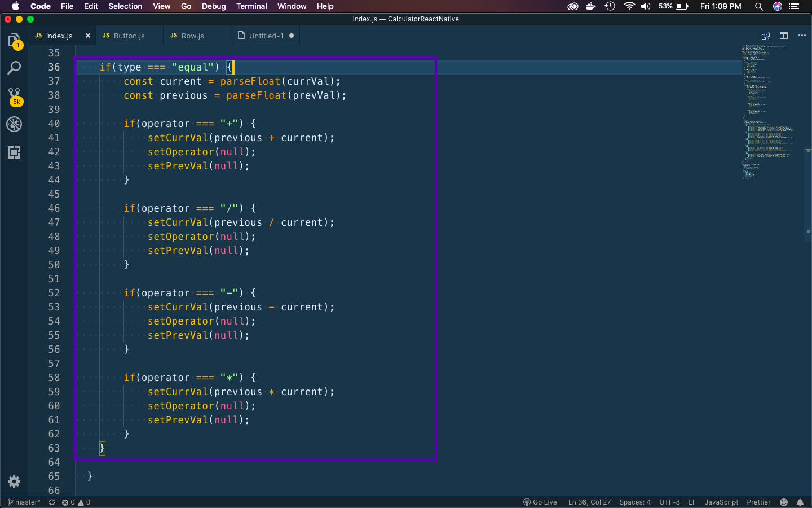This screenshot has width=812, height=508.
Task: Change indentation via Spaces: 4
Action: [x=635, y=502]
